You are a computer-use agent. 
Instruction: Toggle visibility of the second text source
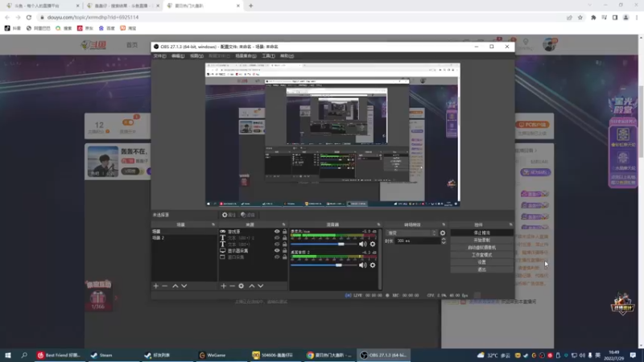pos(277,245)
